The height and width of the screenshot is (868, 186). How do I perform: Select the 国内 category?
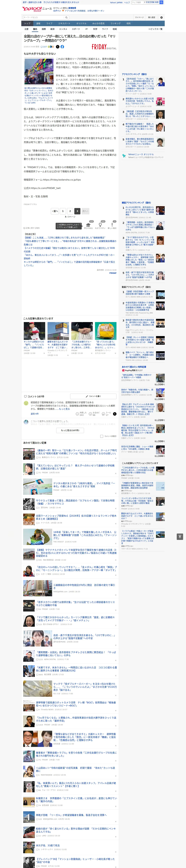coord(35,29)
